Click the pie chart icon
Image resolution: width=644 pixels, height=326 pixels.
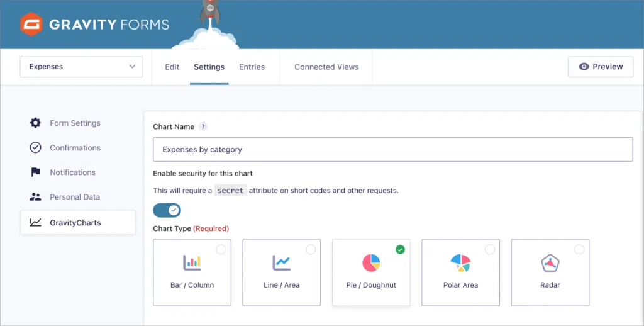tap(371, 262)
